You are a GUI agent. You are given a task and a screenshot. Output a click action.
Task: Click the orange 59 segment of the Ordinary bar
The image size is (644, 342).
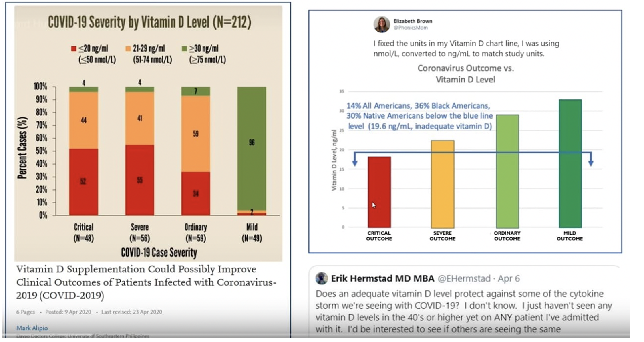[x=195, y=134]
